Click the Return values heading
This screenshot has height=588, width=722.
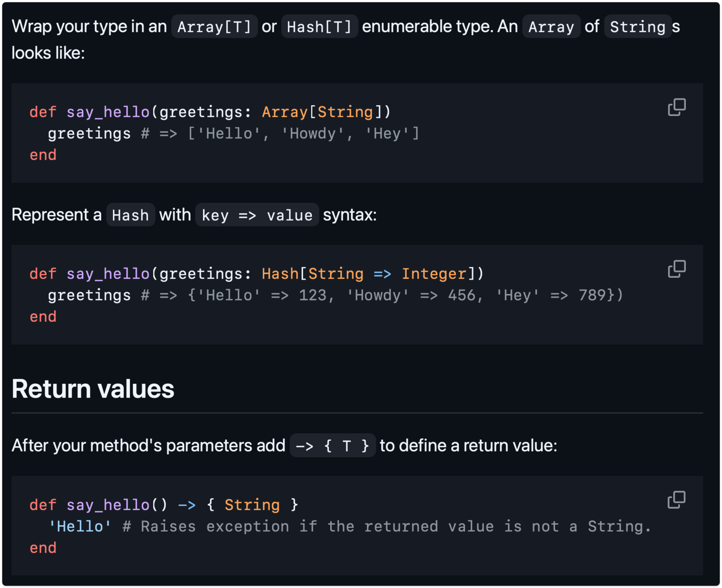pyautogui.click(x=93, y=389)
